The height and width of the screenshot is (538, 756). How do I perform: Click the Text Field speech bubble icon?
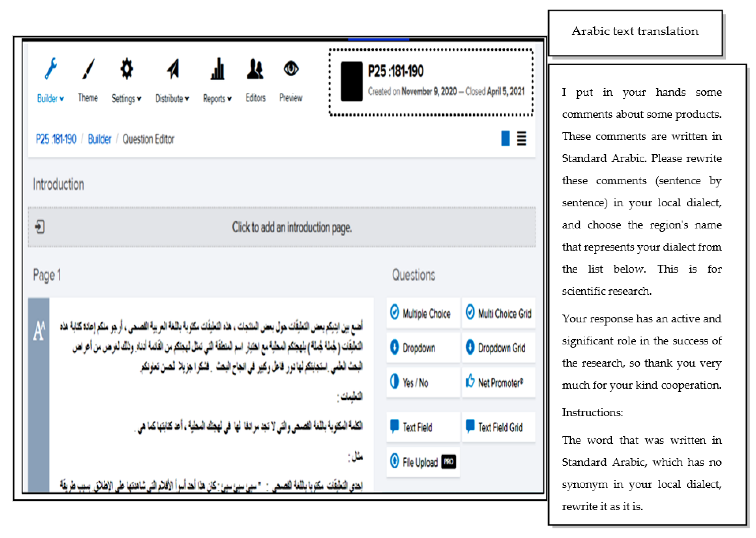394,426
